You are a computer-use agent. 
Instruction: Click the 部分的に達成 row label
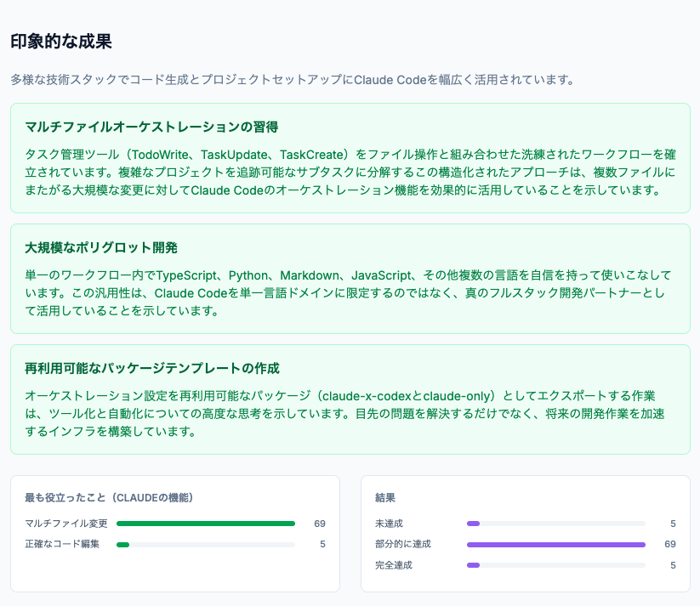tap(403, 544)
